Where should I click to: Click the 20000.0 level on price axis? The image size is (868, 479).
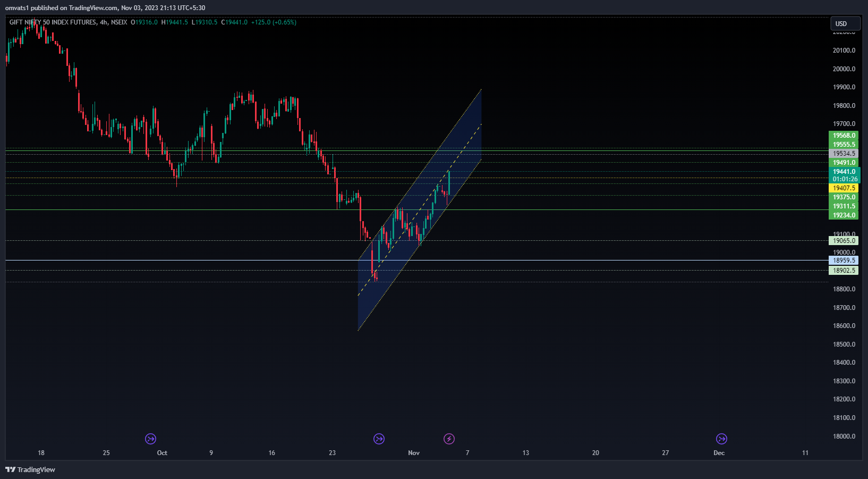(844, 69)
